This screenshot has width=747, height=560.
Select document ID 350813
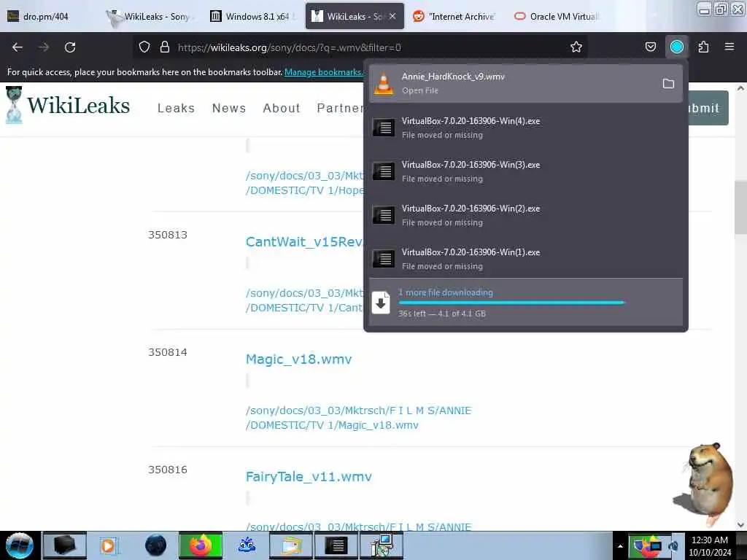coord(168,235)
